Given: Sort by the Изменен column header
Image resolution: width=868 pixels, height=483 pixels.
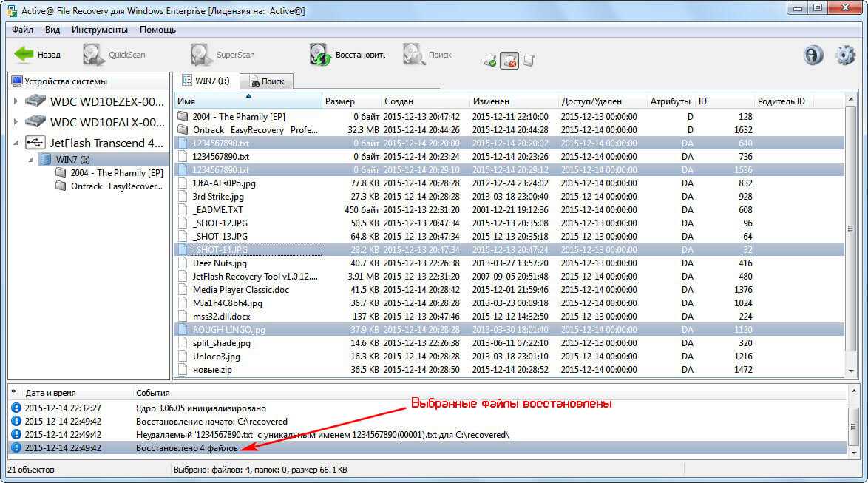Looking at the screenshot, I should tap(514, 101).
